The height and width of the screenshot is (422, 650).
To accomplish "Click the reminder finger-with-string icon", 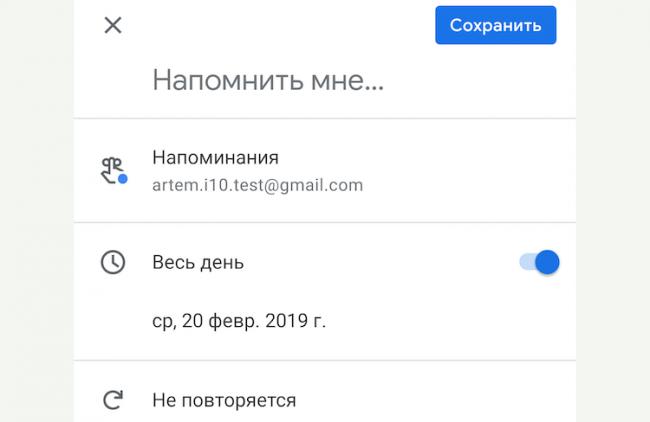I will point(114,170).
